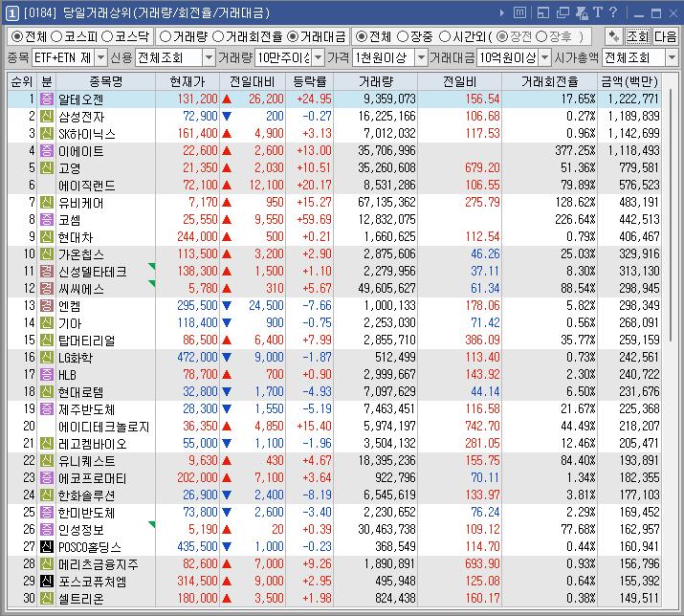
Task: Open font settings with the T icon
Action: click(x=598, y=12)
